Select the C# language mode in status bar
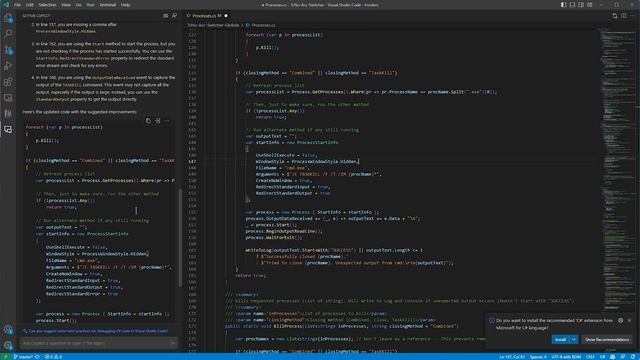 602,357
